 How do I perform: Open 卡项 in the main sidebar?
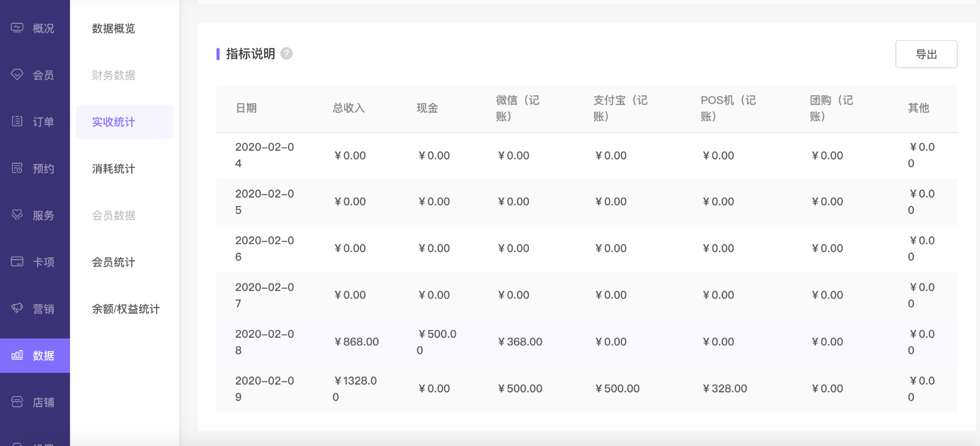[x=35, y=262]
